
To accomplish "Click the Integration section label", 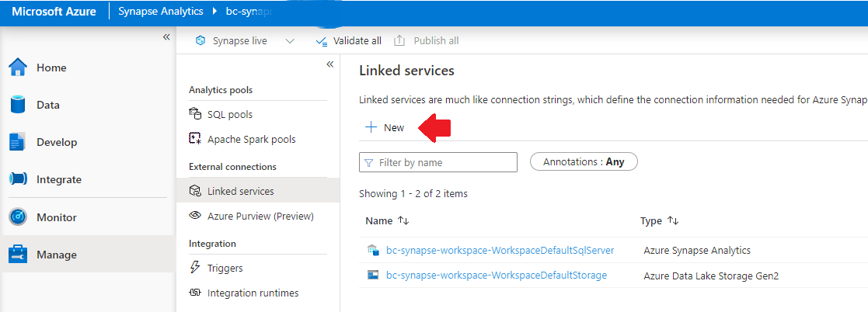I will click(213, 244).
